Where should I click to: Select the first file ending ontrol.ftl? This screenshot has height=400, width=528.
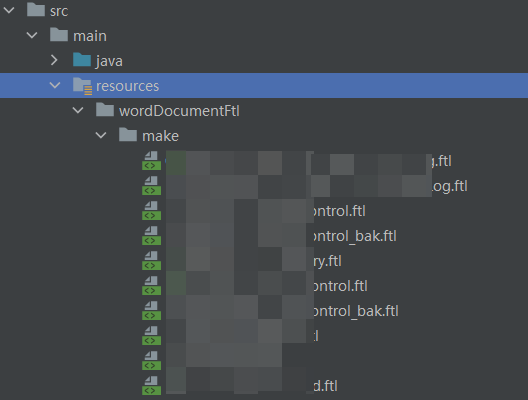339,211
